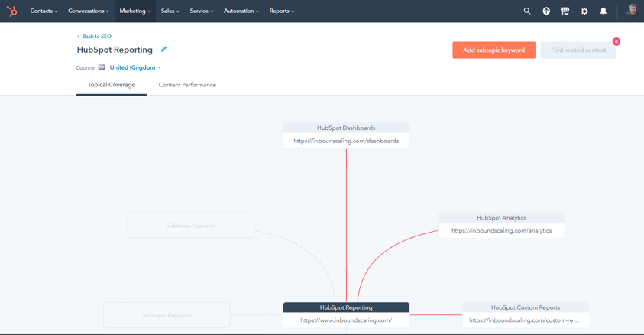Open the marketplace storefront icon
Screen dimensions: 644x335
(x=565, y=11)
